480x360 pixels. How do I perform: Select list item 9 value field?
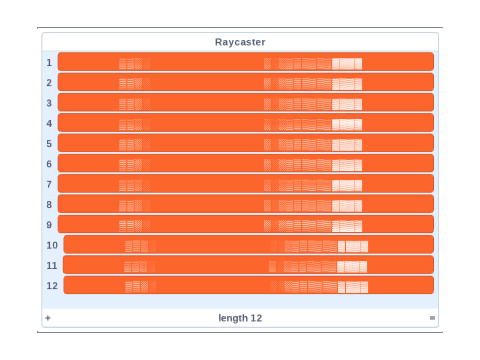tap(246, 224)
